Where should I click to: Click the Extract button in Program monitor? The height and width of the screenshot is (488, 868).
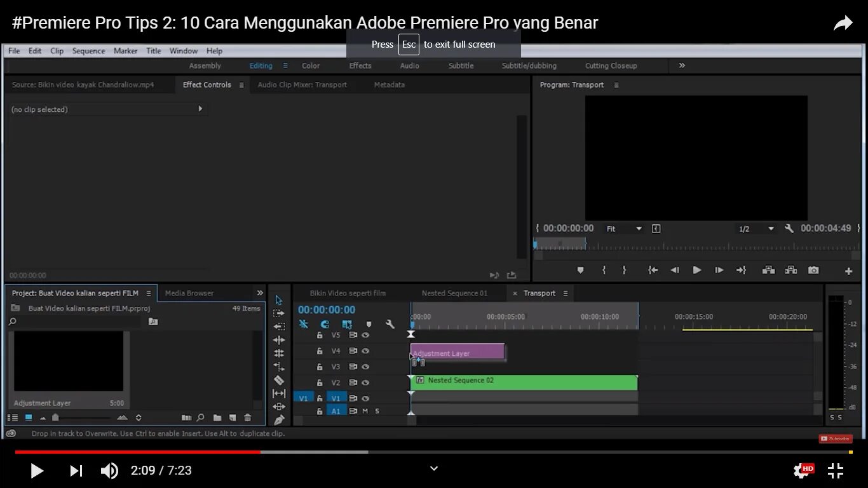(x=790, y=270)
